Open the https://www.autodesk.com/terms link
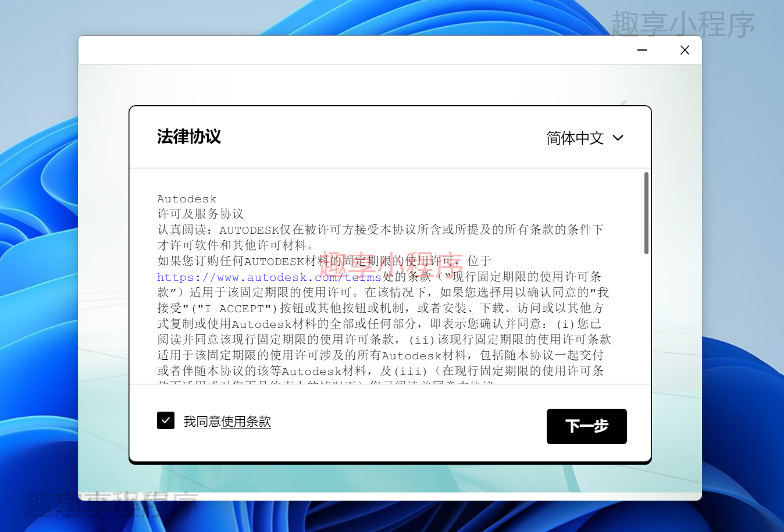This screenshot has width=784, height=532. pos(269,277)
